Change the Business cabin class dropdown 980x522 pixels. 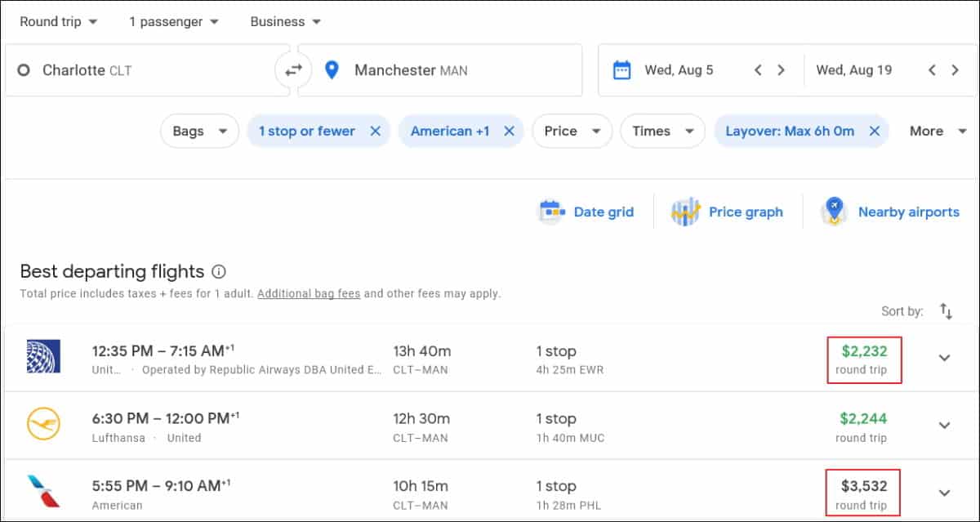point(285,22)
